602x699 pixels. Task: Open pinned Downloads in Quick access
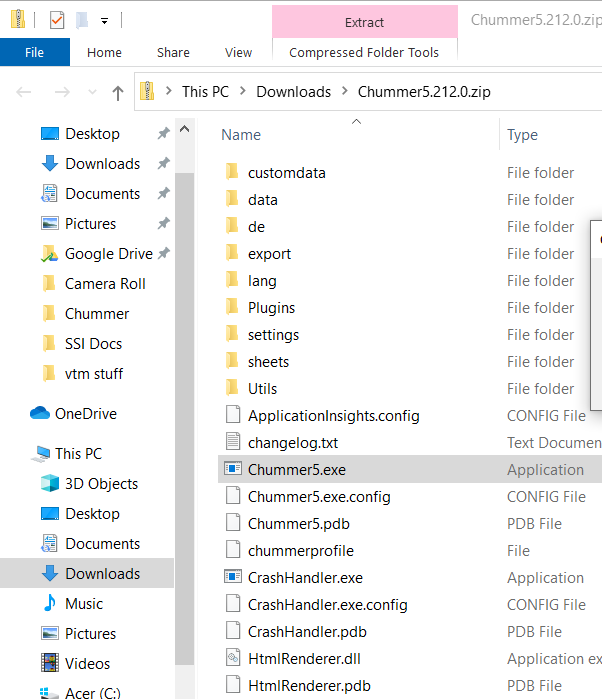103,164
